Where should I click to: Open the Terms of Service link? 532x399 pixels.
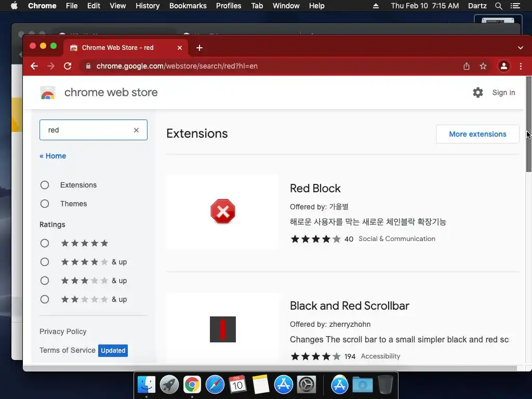point(68,350)
